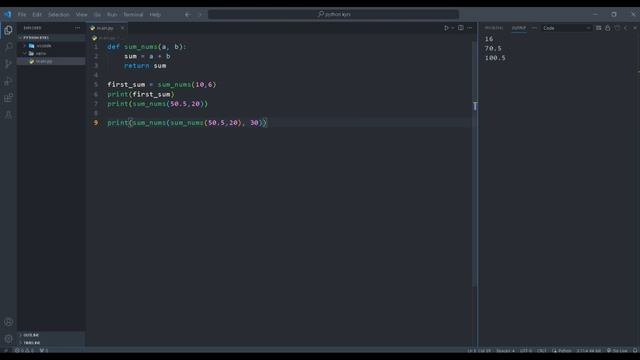Click 'return sum' on line 3
The width and height of the screenshot is (640, 360).
145,66
